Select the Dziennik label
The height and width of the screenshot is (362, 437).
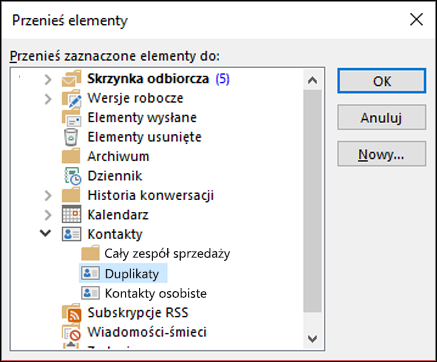tap(115, 176)
